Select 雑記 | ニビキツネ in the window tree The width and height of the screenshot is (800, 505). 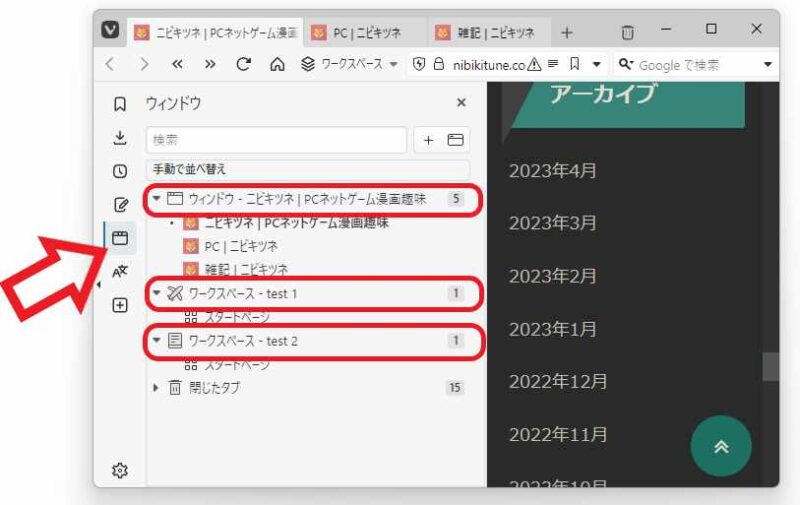pos(246,269)
